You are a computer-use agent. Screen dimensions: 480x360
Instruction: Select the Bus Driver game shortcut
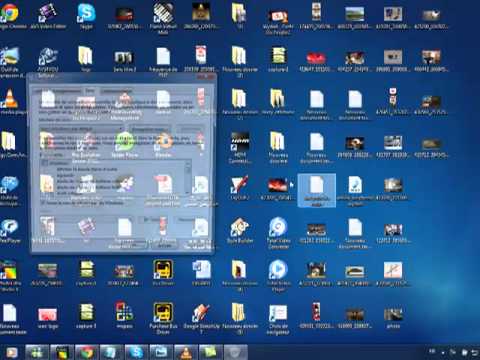point(163,273)
